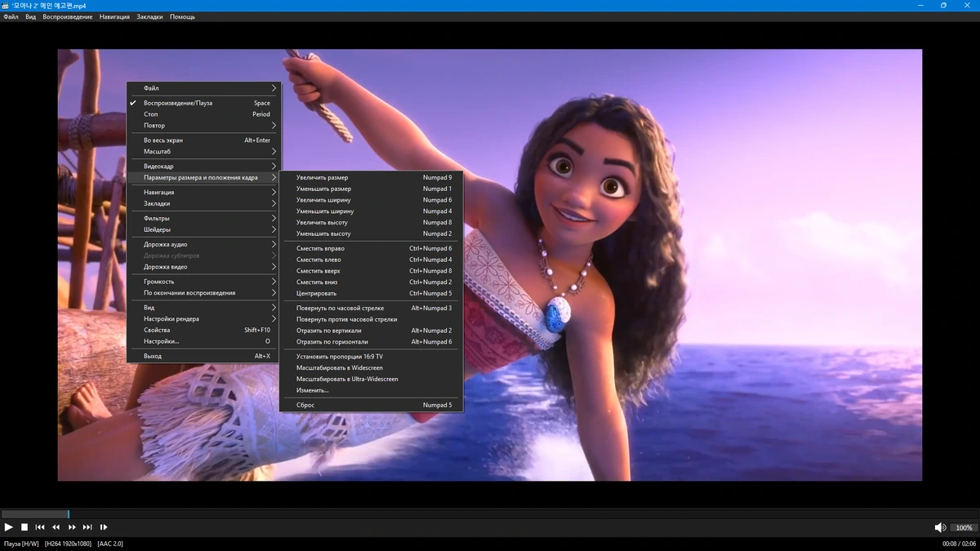
Task: Click Увеличить размер
Action: tap(372, 177)
